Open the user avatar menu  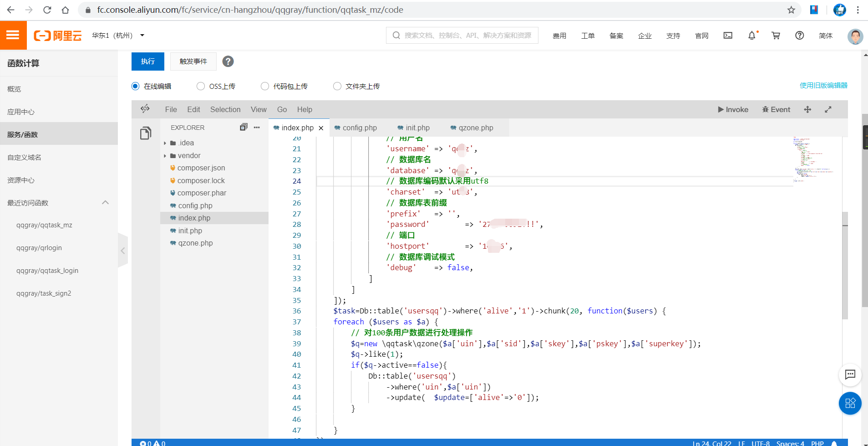(x=855, y=36)
